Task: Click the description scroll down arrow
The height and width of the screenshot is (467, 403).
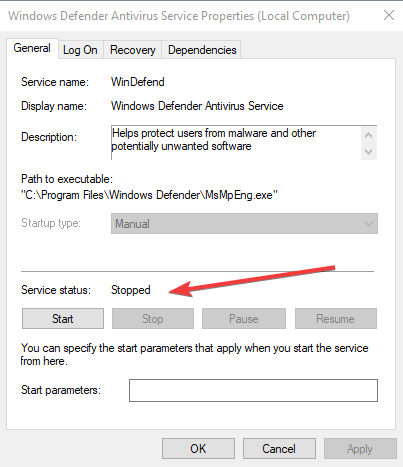Action: (368, 152)
